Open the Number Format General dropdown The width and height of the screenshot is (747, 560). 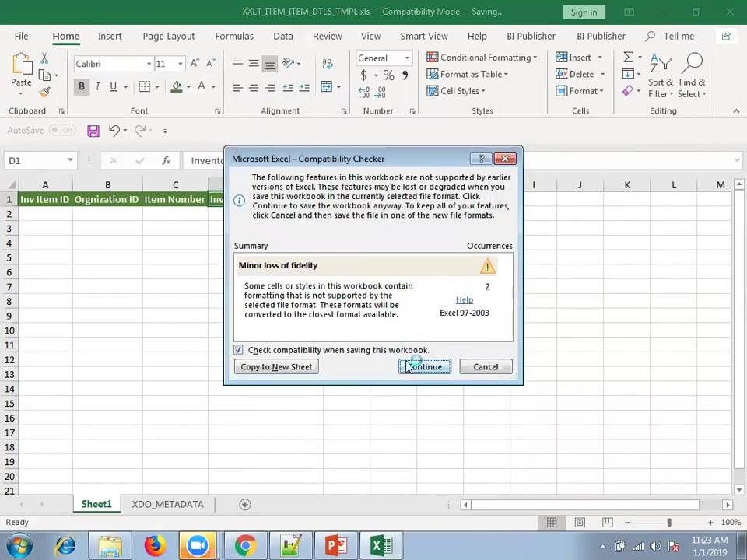[407, 58]
